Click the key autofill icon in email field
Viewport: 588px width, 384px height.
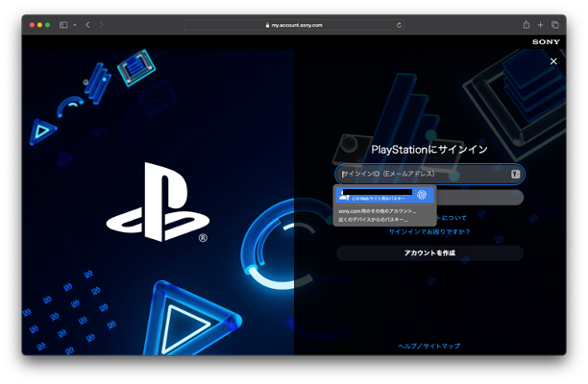(515, 174)
